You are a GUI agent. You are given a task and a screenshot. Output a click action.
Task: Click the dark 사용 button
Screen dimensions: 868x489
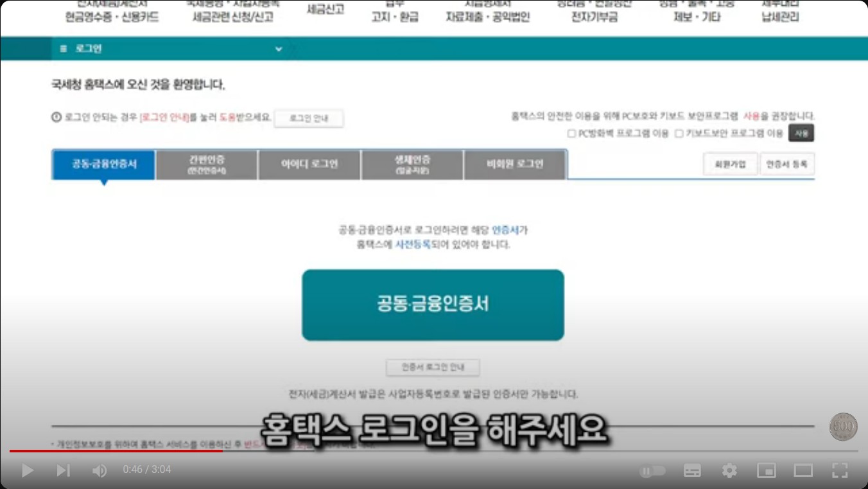click(x=801, y=133)
